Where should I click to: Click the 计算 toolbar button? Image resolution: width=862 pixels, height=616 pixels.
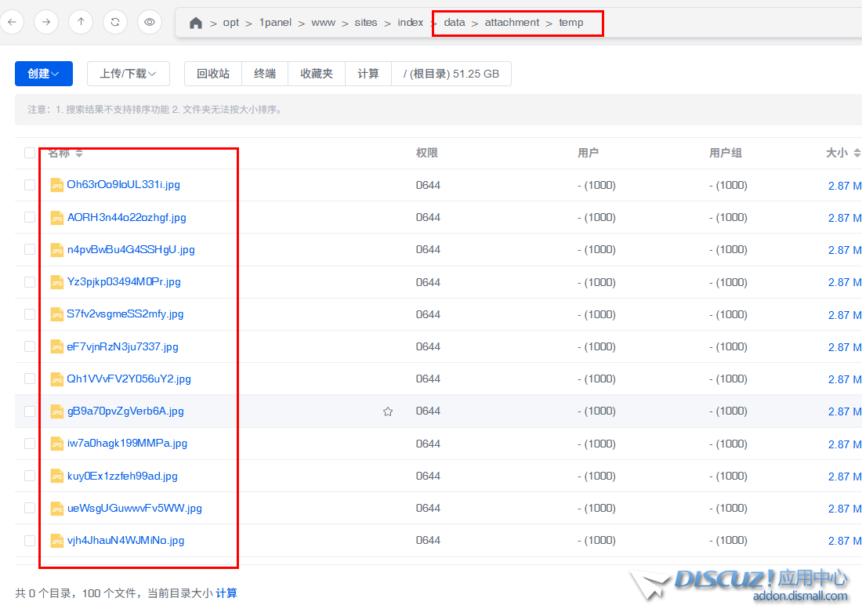(x=368, y=74)
